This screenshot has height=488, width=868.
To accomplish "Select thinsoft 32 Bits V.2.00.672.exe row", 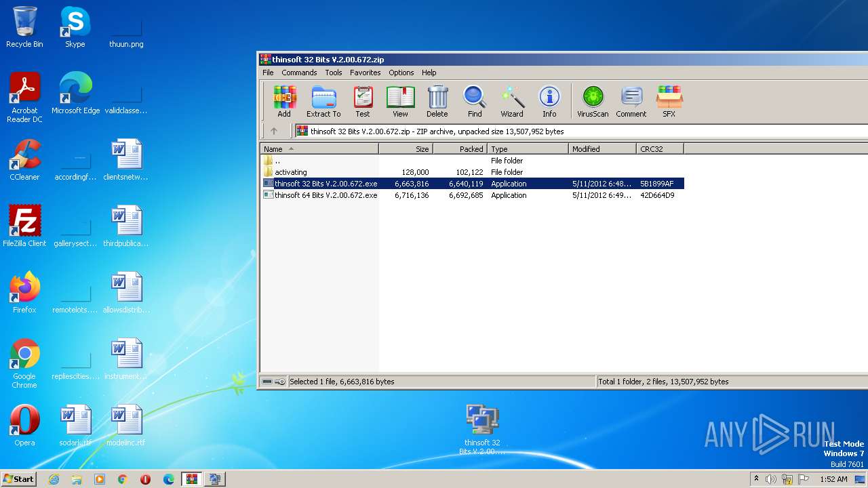I will [x=472, y=184].
